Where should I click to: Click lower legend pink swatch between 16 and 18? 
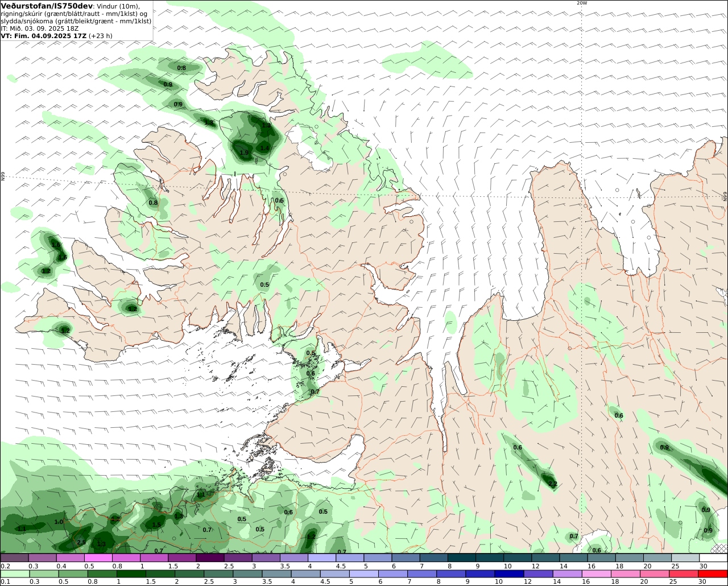click(x=597, y=574)
